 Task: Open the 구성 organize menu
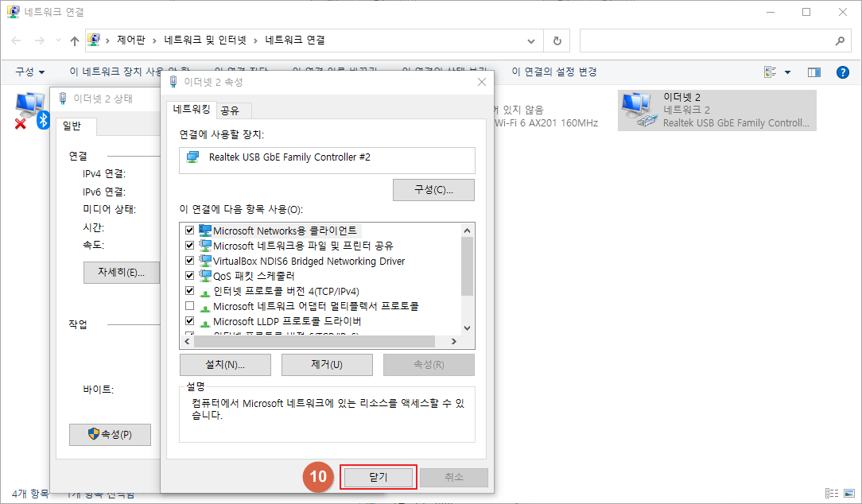tap(29, 72)
